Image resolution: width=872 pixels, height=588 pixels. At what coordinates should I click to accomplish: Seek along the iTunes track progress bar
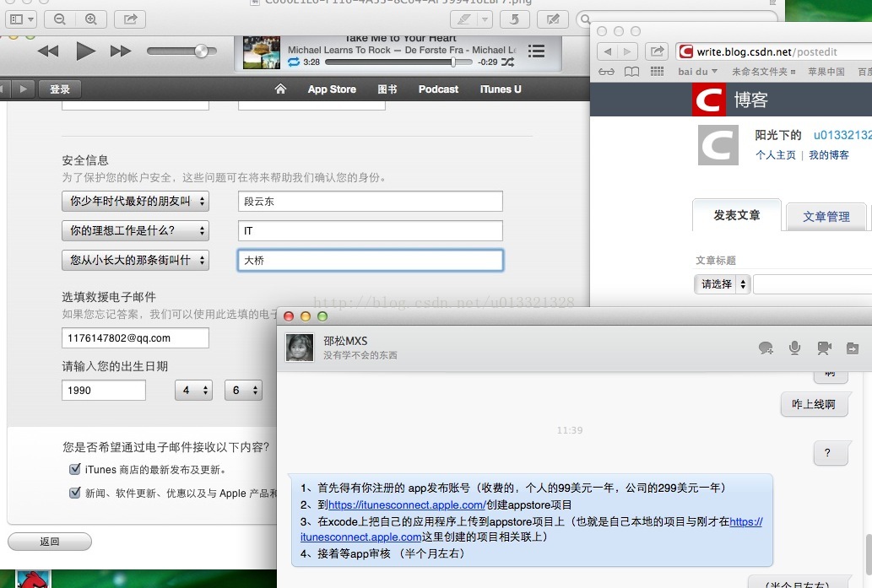point(398,62)
